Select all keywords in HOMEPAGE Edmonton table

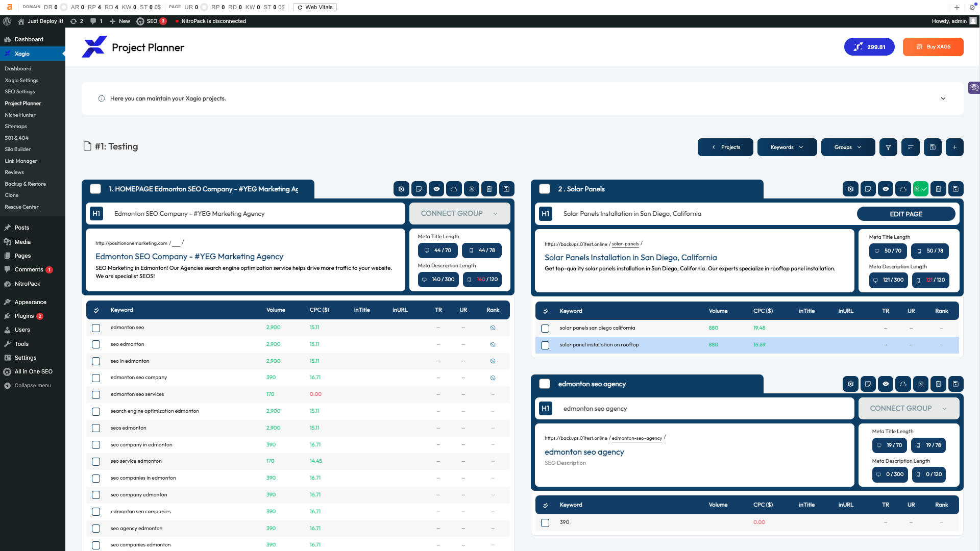(96, 310)
